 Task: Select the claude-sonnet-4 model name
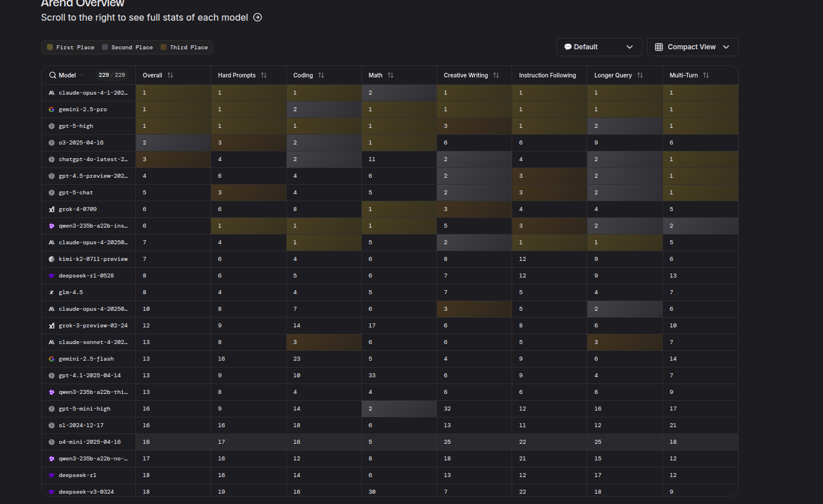pyautogui.click(x=93, y=342)
